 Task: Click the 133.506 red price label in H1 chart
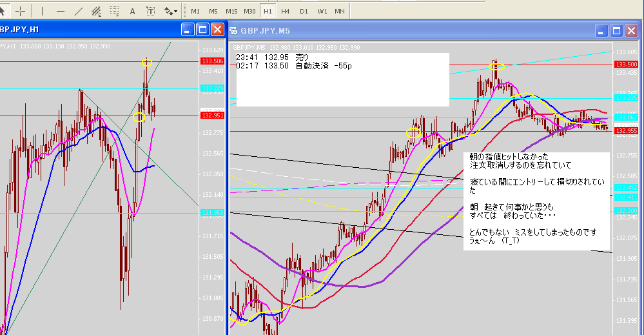tap(212, 61)
